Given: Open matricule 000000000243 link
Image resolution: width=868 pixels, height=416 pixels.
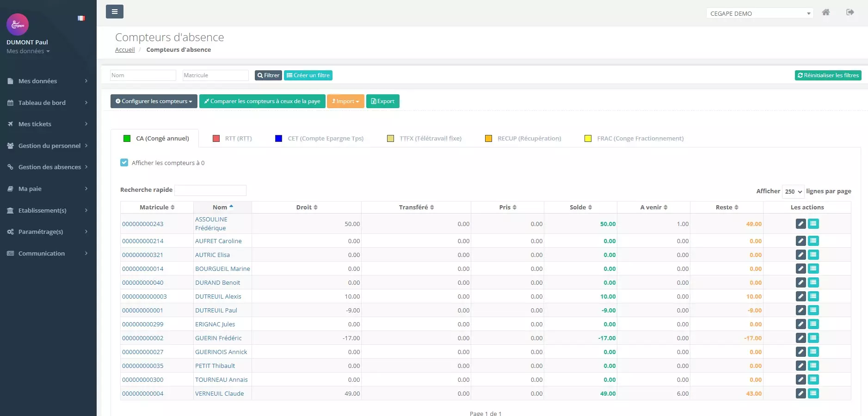Looking at the screenshot, I should [142, 224].
